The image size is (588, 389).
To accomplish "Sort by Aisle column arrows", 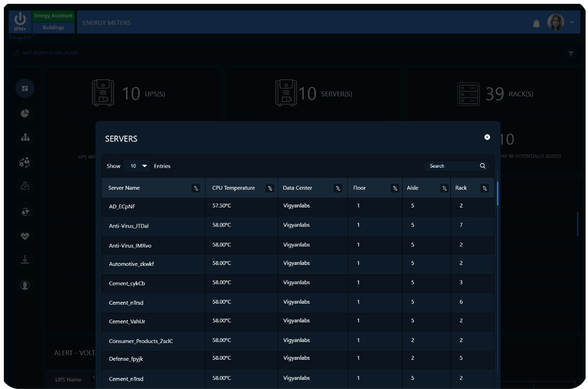I will tap(444, 188).
